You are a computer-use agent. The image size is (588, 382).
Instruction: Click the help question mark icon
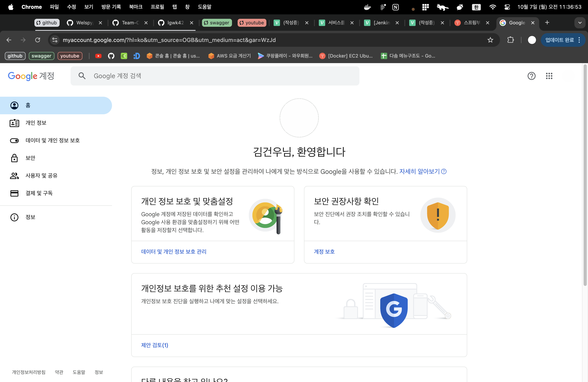pos(531,76)
